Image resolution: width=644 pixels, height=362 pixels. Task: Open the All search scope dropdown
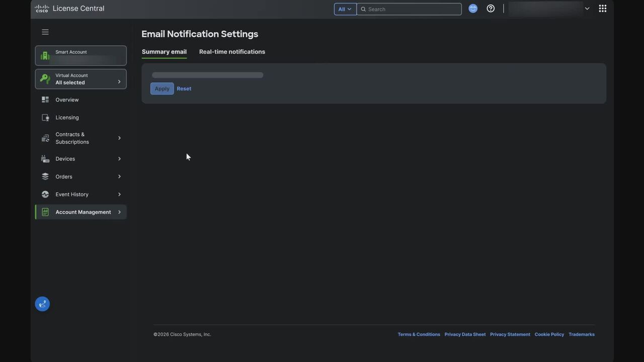click(x=345, y=9)
